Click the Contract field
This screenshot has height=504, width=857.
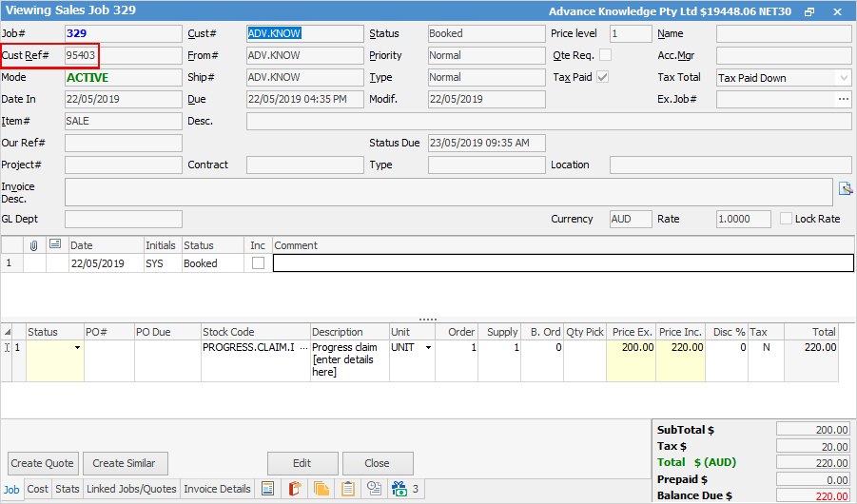point(305,165)
